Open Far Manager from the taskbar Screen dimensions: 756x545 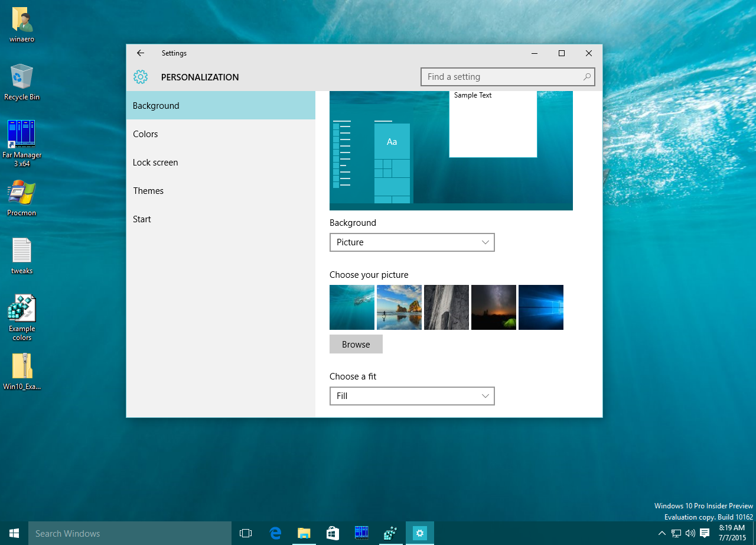361,533
